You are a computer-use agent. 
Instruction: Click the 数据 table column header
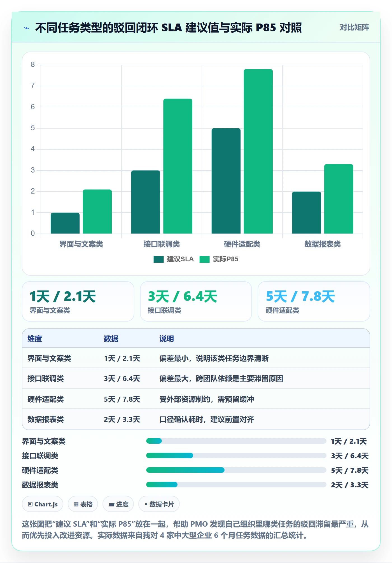(x=111, y=339)
